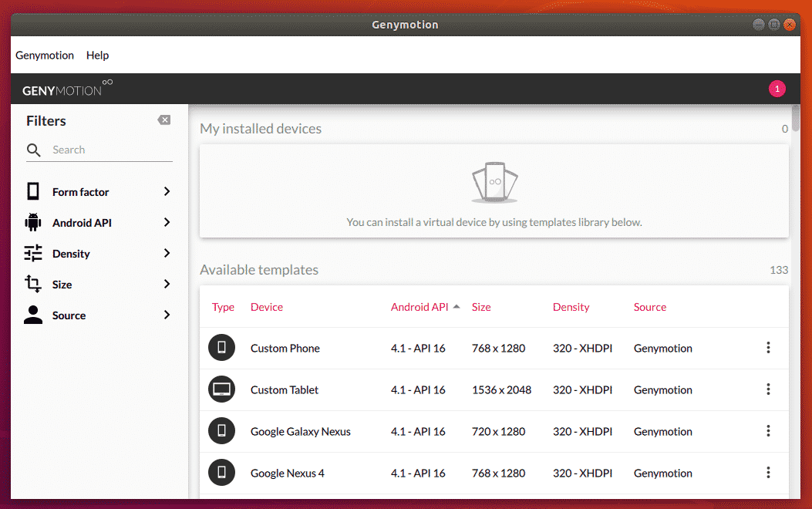Open the pink notification badge
Viewport: 812px width, 509px height.
point(777,89)
